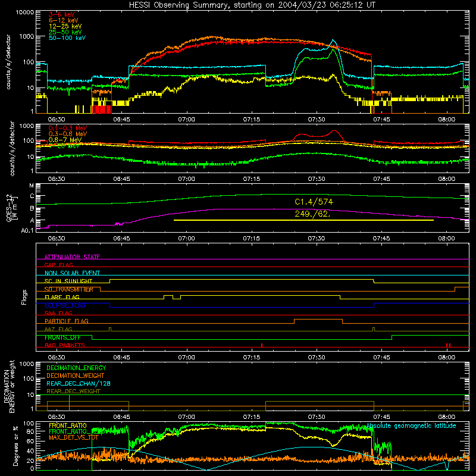
Task: Click the REAR_DEC_WEIGHT legend label
Action: click(73, 392)
